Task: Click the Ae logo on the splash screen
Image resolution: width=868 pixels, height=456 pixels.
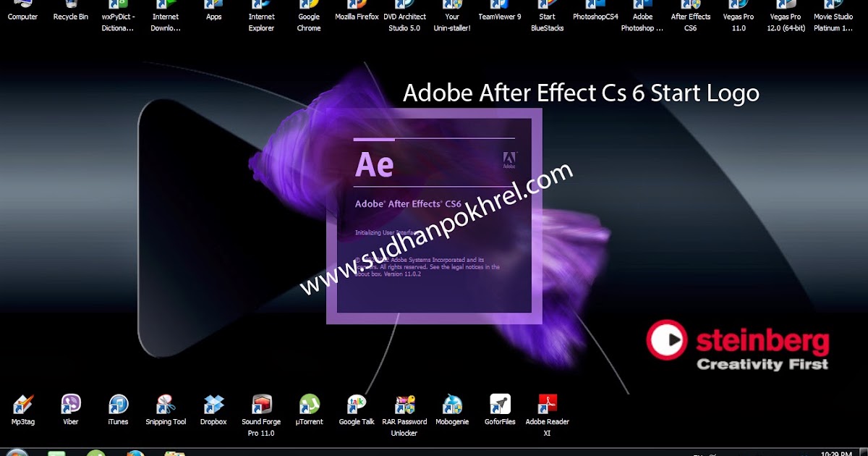Action: (374, 165)
